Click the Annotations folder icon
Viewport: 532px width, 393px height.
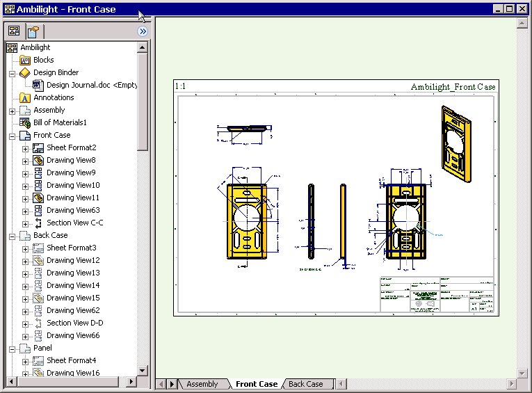pos(25,98)
